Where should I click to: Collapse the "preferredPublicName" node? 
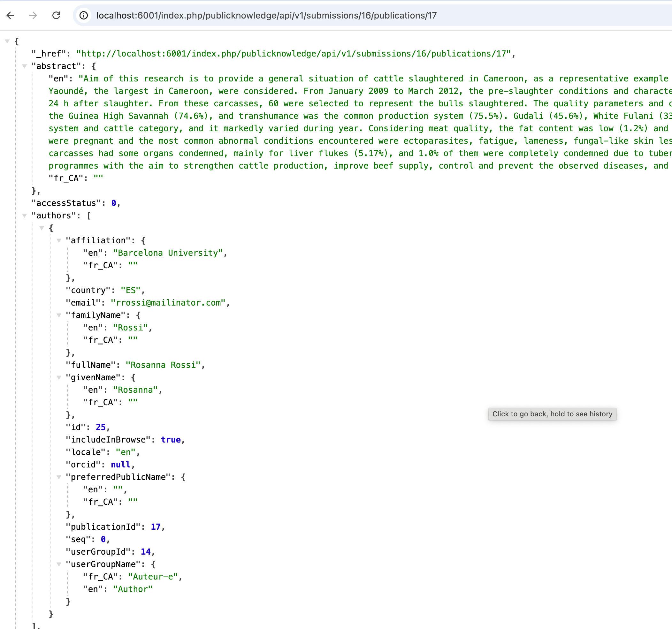[59, 477]
